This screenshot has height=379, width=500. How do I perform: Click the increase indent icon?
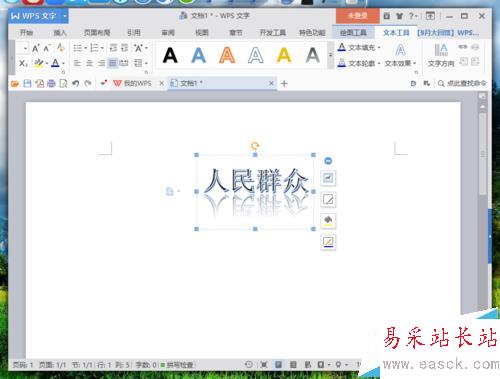click(124, 48)
